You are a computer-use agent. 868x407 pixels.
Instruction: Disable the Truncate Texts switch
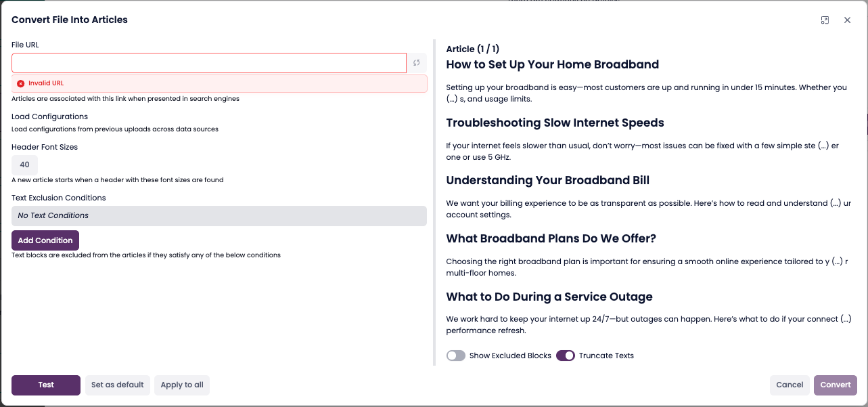click(566, 356)
